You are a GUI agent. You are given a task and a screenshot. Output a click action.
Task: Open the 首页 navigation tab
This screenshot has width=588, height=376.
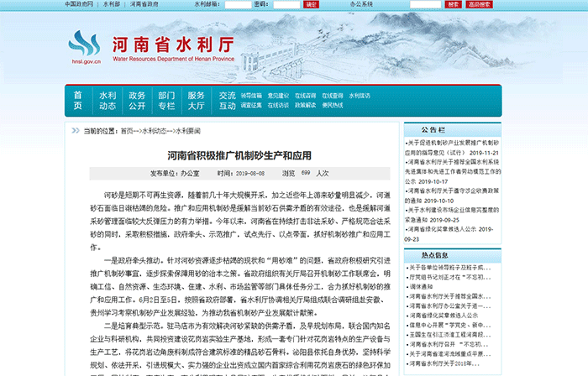coord(78,101)
